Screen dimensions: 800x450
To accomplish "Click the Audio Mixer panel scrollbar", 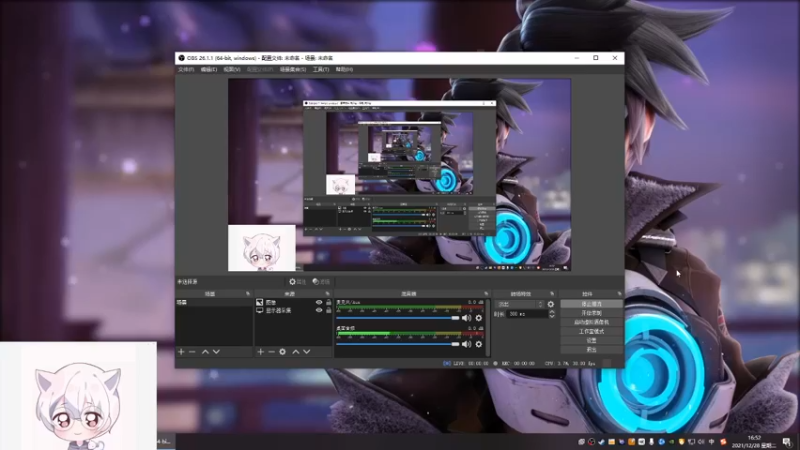I will [488, 328].
